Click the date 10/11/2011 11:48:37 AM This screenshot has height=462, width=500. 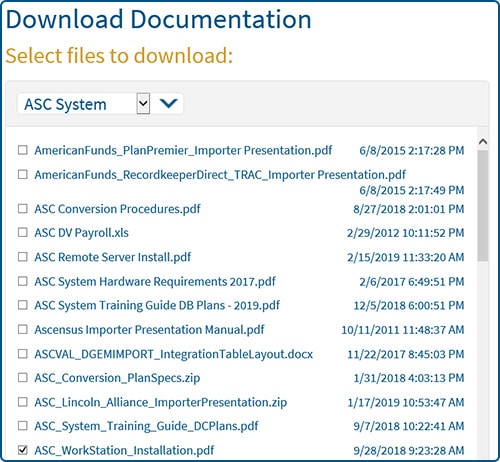tap(403, 330)
